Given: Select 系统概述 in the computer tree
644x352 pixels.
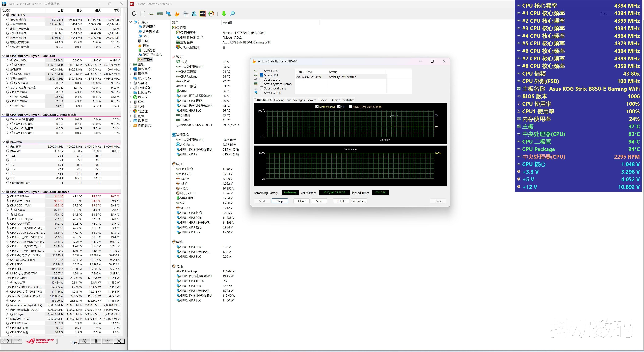Looking at the screenshot, I should pyautogui.click(x=149, y=27).
